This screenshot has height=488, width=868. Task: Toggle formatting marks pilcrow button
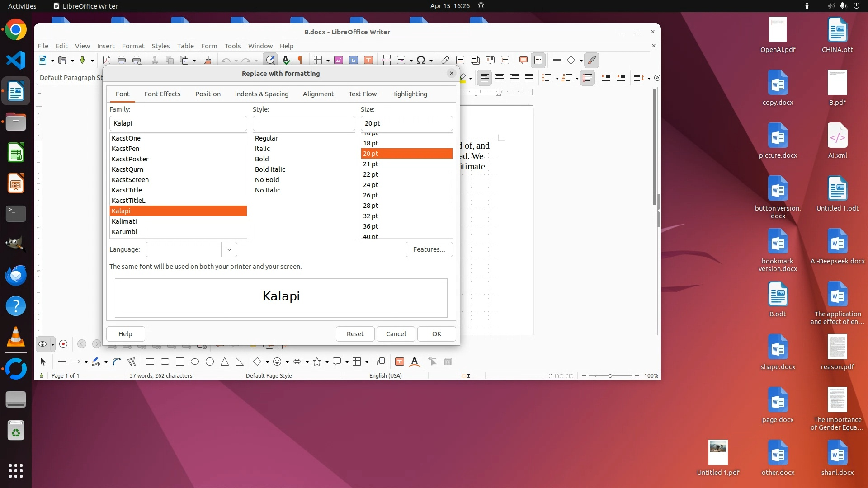300,60
